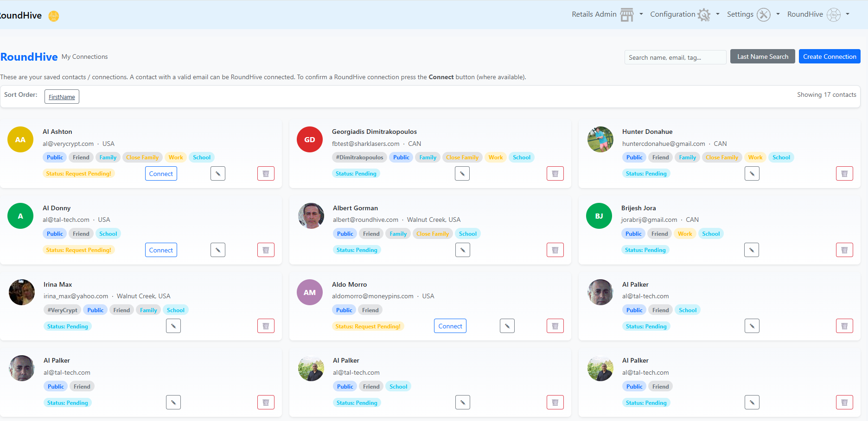Edit the Albert Gorman contact
This screenshot has width=868, height=421.
463,250
